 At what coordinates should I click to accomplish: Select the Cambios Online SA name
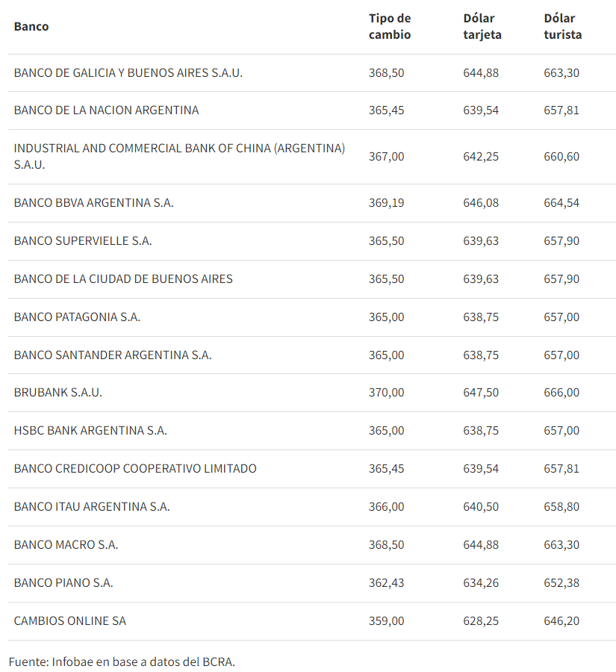[70, 621]
